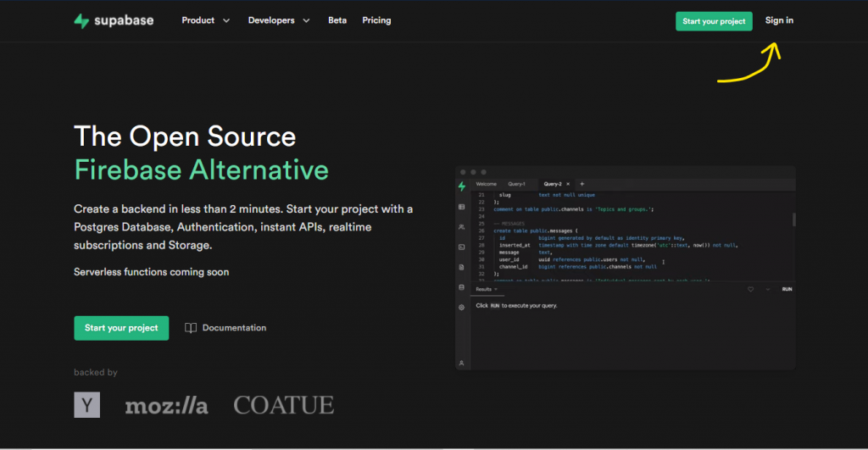
Task: Open the Documentation link
Action: (225, 328)
